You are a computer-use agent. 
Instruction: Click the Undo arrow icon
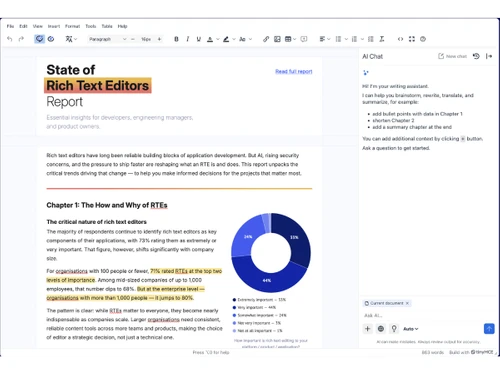[x=10, y=39]
